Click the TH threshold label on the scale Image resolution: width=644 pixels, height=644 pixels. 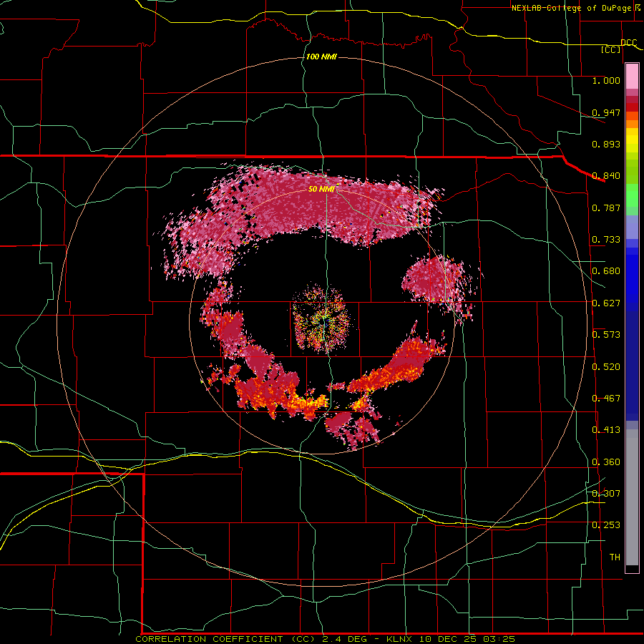tap(615, 557)
